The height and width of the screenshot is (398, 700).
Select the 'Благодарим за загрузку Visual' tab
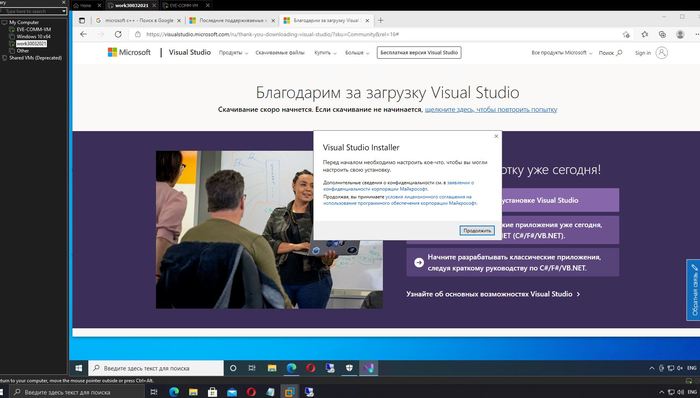pos(326,21)
